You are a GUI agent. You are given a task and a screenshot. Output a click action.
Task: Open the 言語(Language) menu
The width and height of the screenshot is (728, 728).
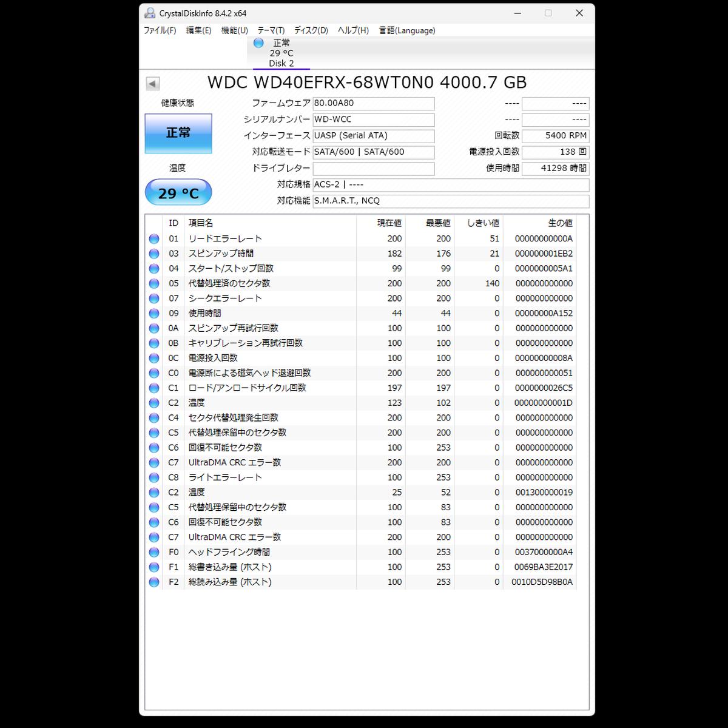coord(407,30)
